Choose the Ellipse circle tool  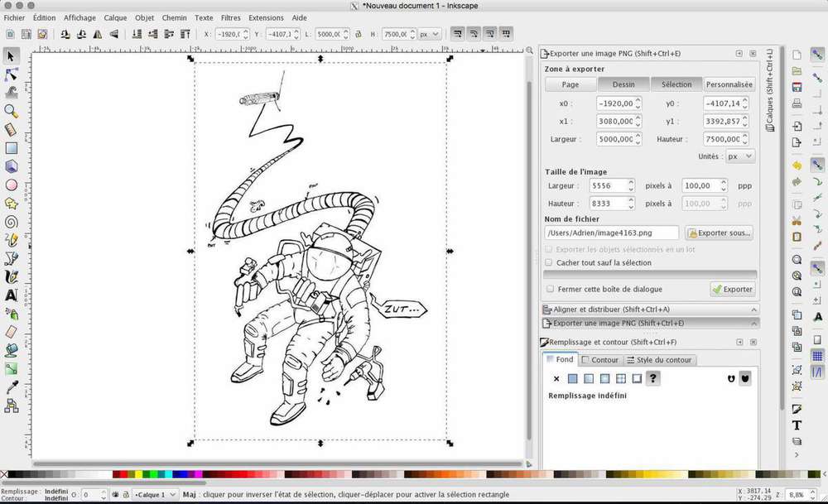tap(11, 185)
